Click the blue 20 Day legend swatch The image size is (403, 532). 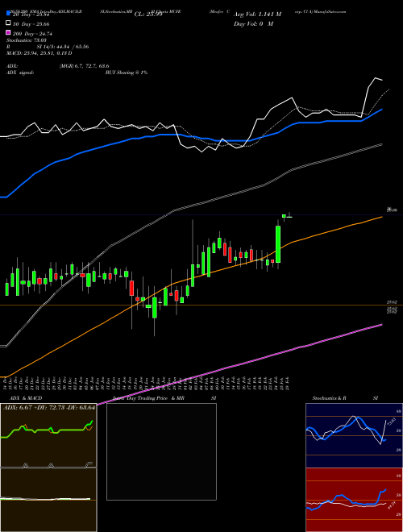click(8, 15)
